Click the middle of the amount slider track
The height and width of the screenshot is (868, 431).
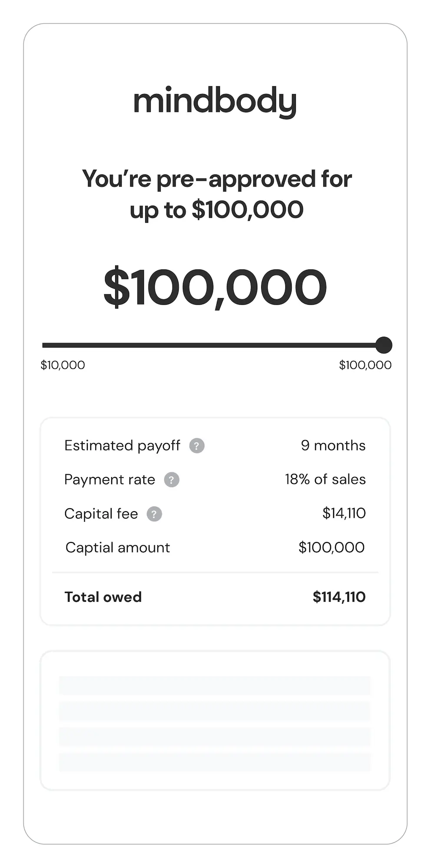pos(213,345)
